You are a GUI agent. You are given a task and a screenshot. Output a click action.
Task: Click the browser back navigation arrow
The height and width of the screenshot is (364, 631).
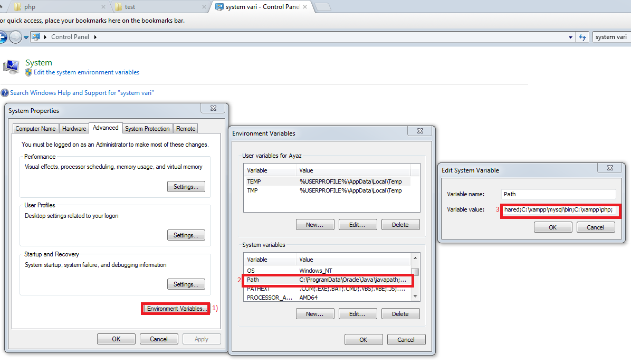point(3,37)
